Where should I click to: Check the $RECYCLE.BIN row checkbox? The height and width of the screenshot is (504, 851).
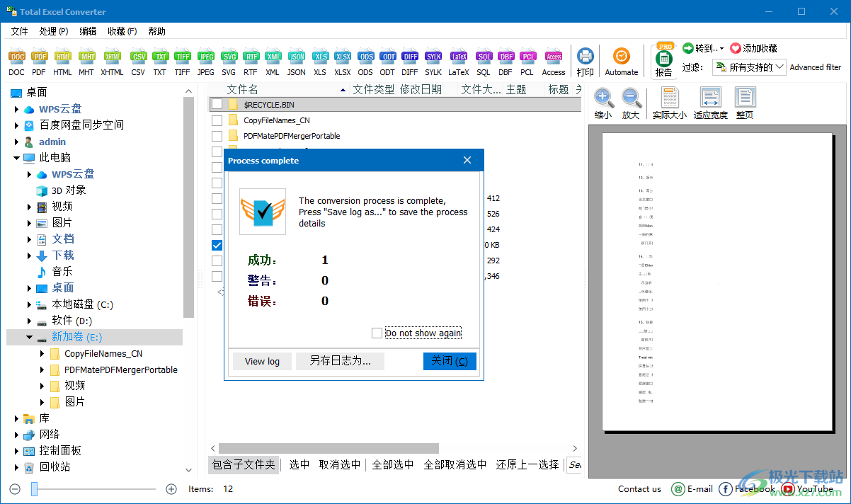click(x=217, y=104)
